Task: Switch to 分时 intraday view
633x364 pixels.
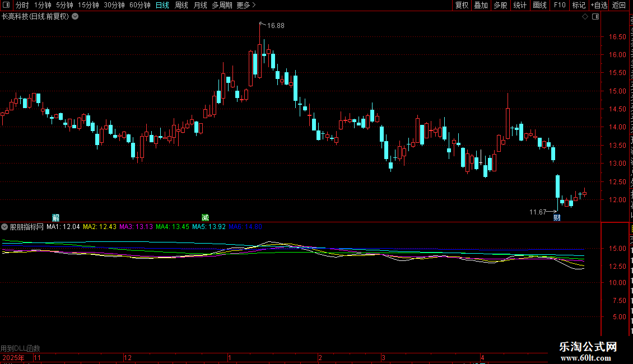Action: pos(22,5)
